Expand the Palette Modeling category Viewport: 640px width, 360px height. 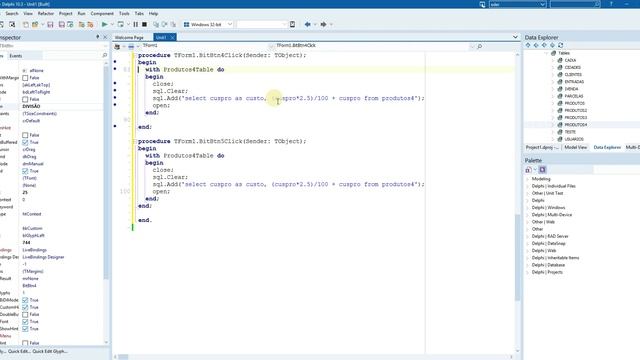tap(527, 179)
